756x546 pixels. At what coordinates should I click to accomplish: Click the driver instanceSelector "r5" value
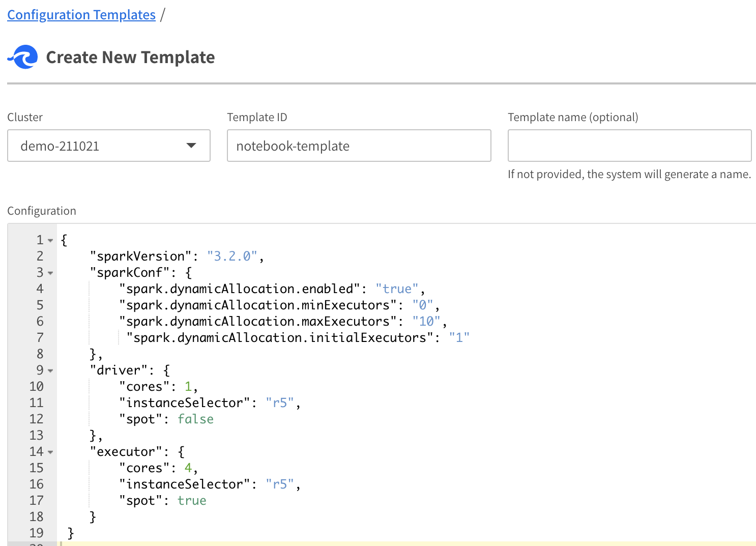[280, 403]
